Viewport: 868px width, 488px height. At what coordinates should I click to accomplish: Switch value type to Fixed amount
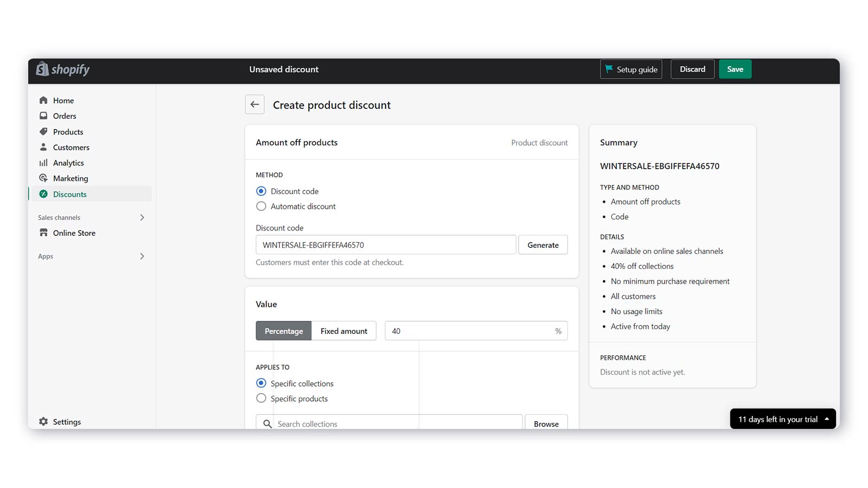point(344,331)
